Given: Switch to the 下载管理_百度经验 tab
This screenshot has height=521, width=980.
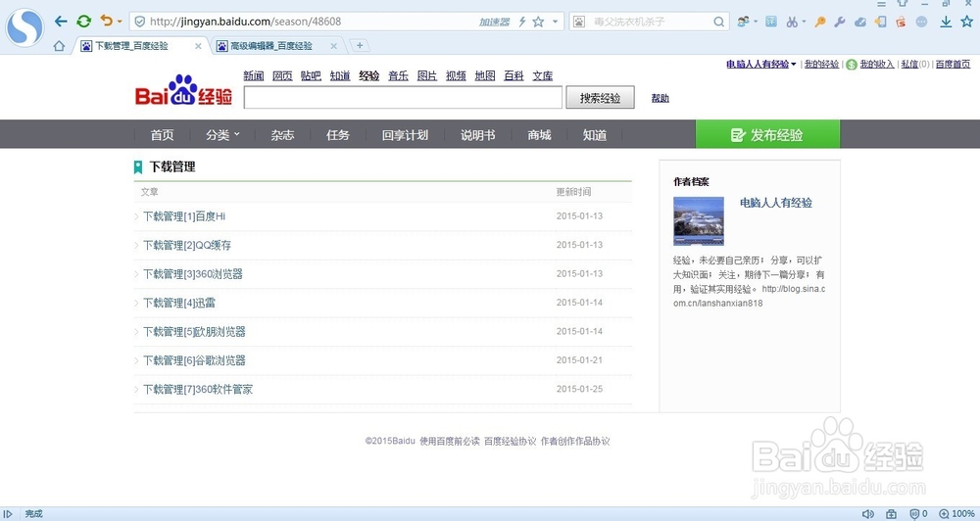Looking at the screenshot, I should [131, 46].
